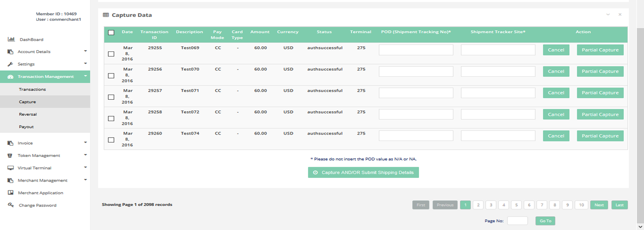
Task: Click the Merchant Application icon
Action: tap(10, 193)
